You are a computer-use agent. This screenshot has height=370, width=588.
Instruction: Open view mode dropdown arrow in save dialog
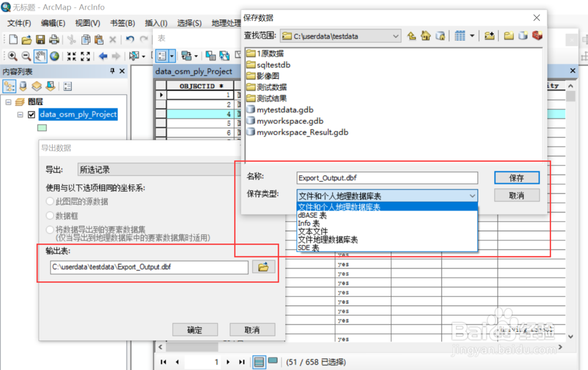click(x=472, y=36)
